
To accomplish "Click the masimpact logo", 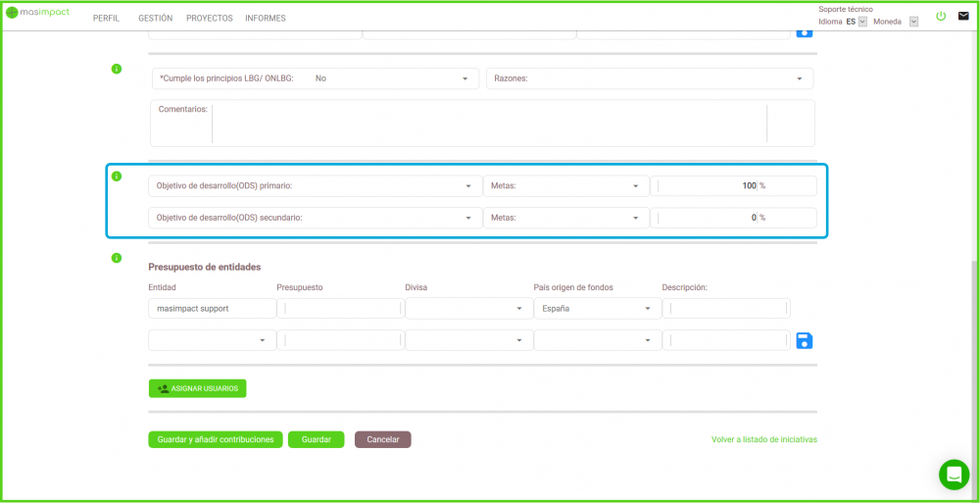I will pos(38,12).
